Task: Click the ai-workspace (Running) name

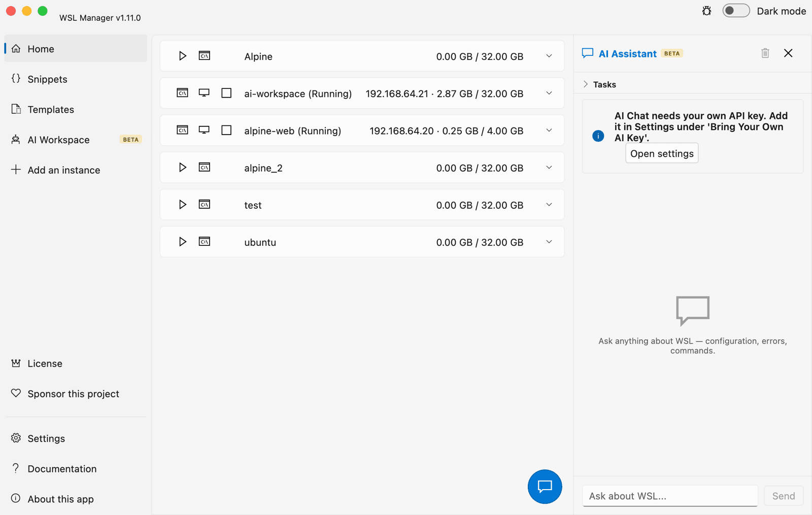Action: tap(298, 93)
